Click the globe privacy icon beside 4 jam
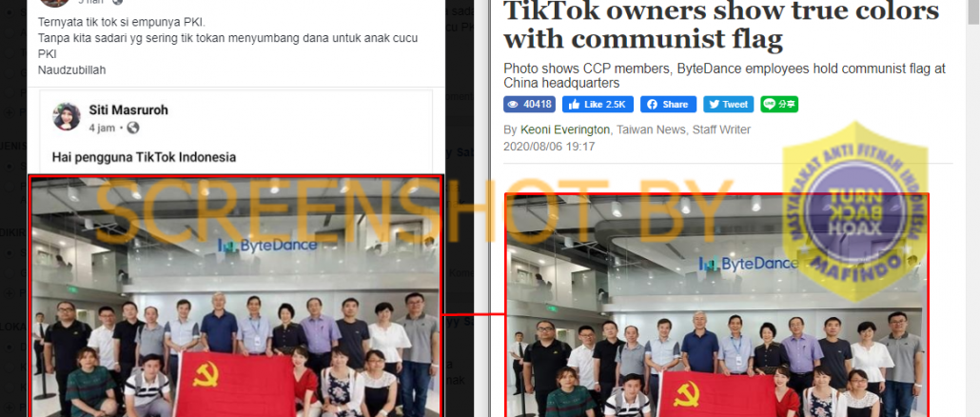 pos(132,129)
